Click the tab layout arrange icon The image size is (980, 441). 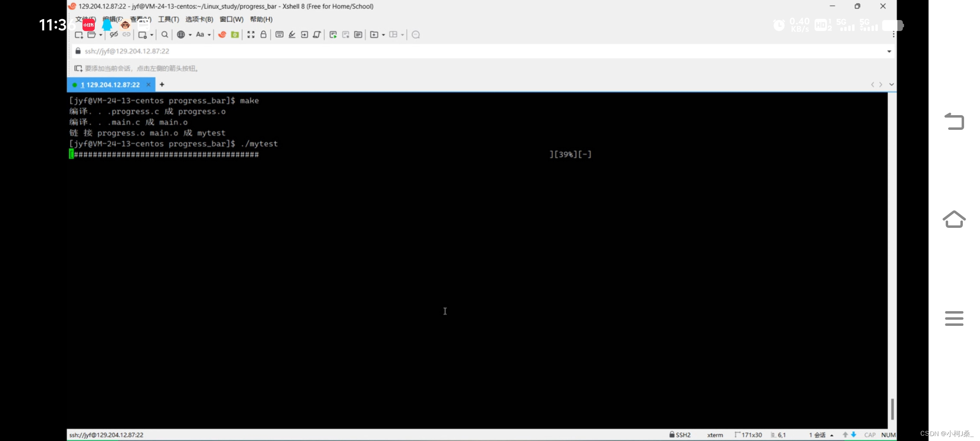(x=393, y=35)
